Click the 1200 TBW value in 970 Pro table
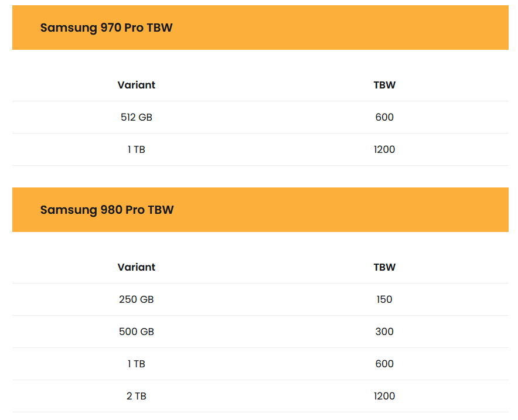518x420 pixels. [384, 149]
